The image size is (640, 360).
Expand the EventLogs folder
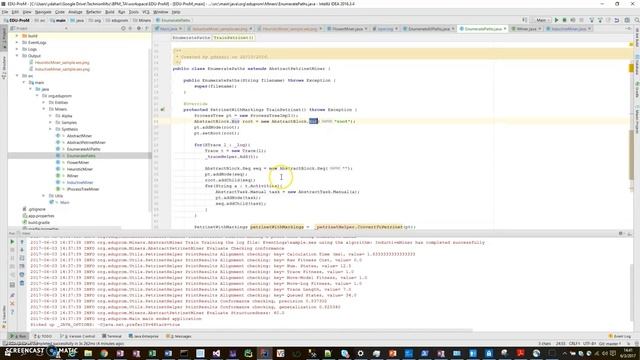click(17, 42)
